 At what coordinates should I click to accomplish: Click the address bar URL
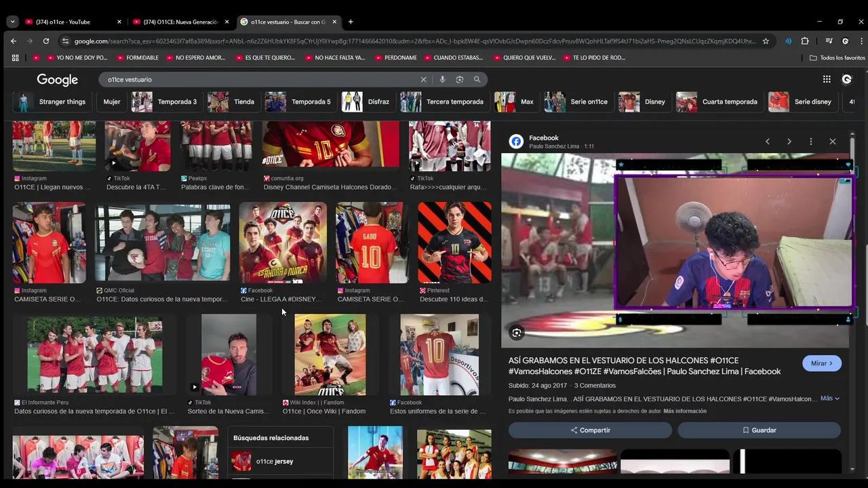pyautogui.click(x=415, y=41)
